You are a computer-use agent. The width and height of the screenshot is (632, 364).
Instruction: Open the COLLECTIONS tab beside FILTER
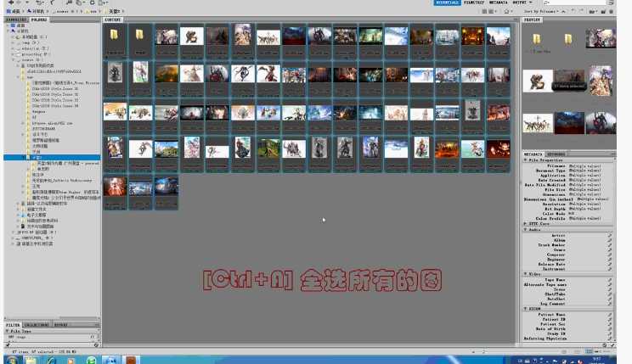[37, 324]
